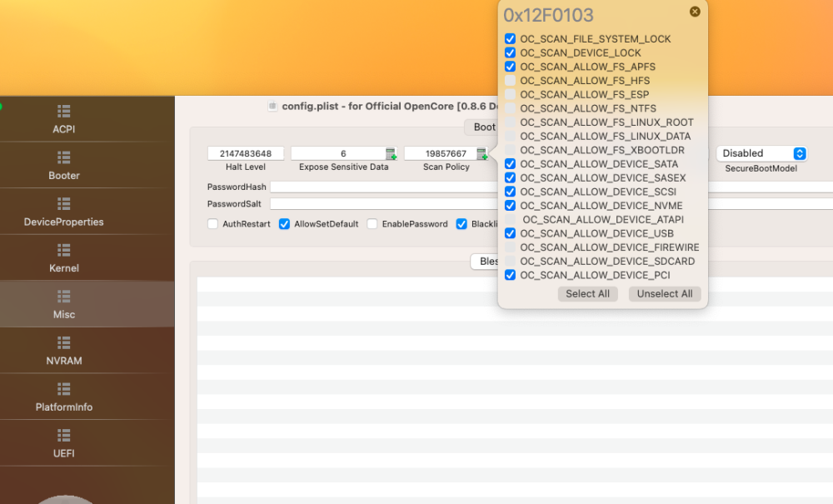Open the NVRAM section icon
The width and height of the screenshot is (833, 504).
(64, 342)
